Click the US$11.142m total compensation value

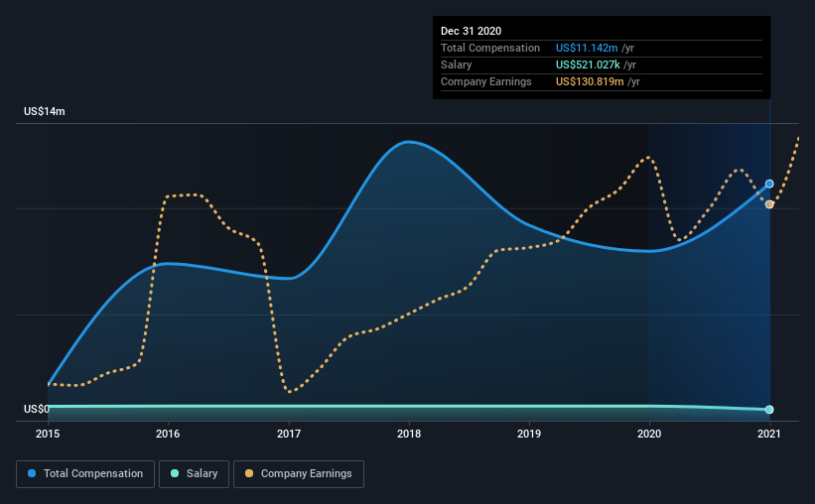click(587, 48)
